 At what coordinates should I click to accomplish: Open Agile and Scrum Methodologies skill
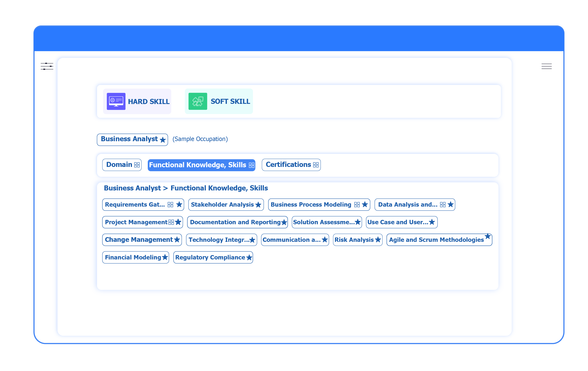pyautogui.click(x=439, y=240)
